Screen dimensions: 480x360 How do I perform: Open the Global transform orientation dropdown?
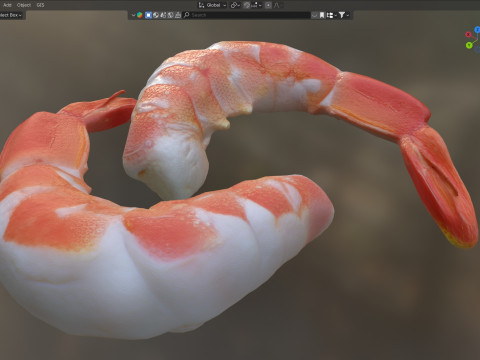tap(212, 5)
